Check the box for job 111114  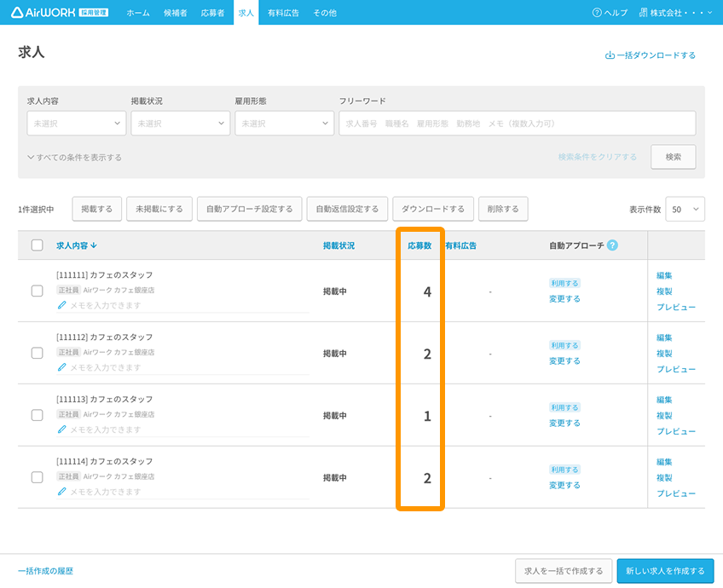(x=37, y=477)
